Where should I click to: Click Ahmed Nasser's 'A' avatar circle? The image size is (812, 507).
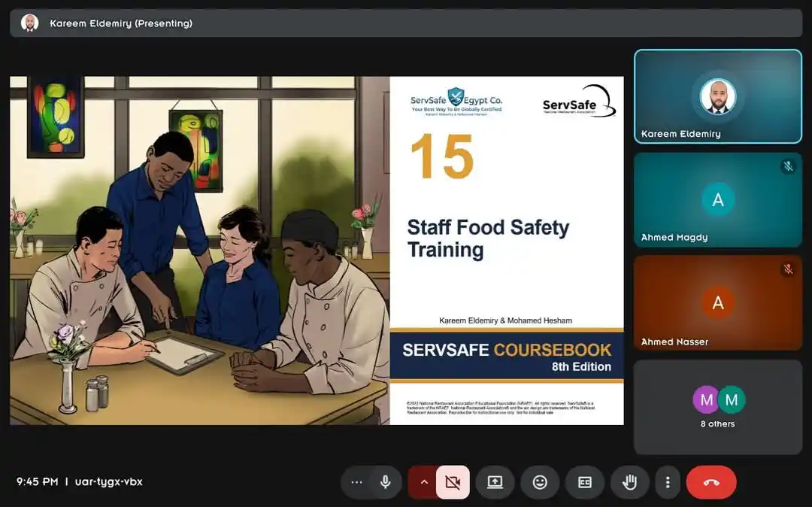coord(718,302)
